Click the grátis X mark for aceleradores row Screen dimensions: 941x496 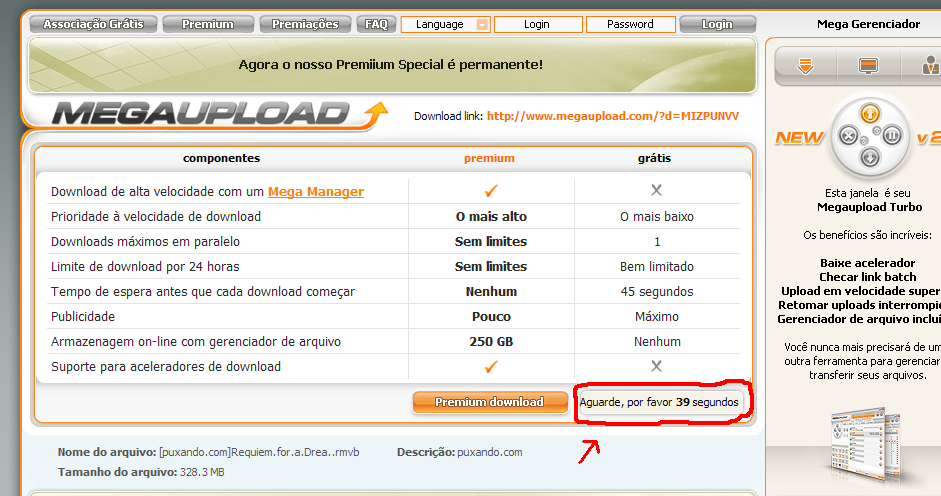coord(657,366)
